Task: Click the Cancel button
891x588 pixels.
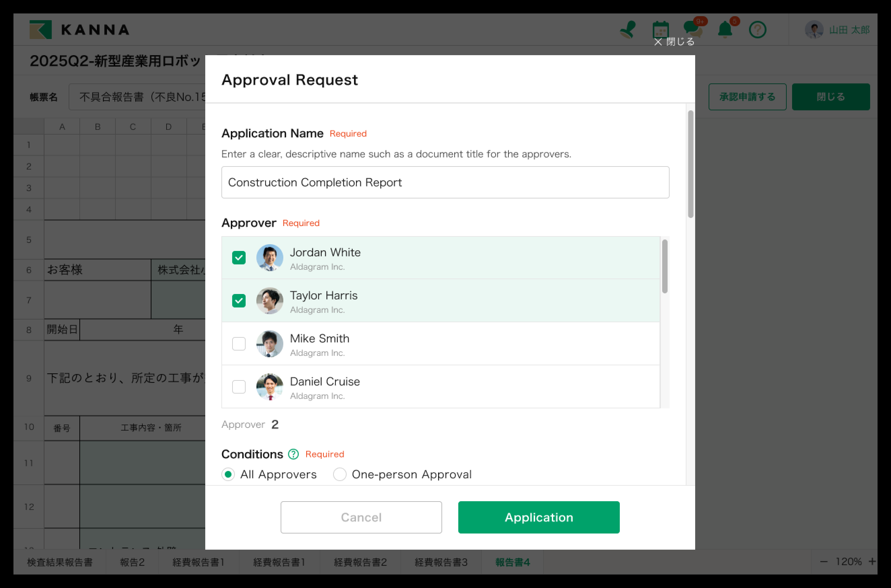Action: 361,517
